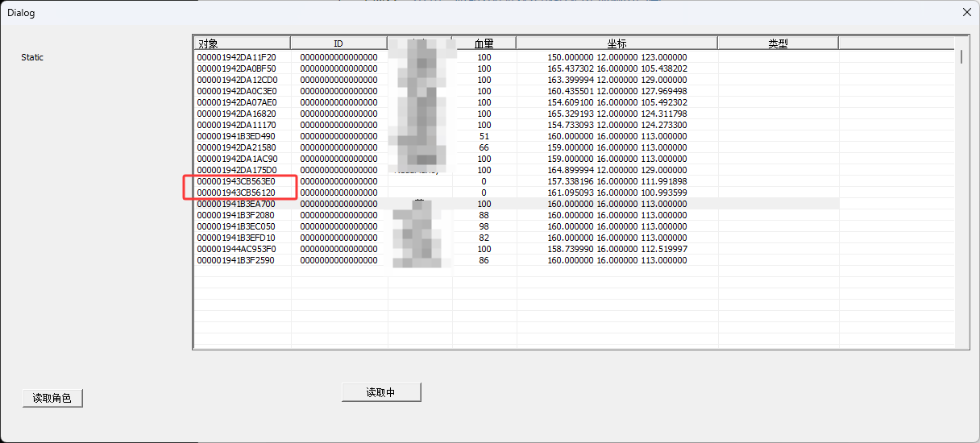Click 血量 0 in row 000001943CB563E0
The height and width of the screenshot is (443, 980).
point(484,181)
